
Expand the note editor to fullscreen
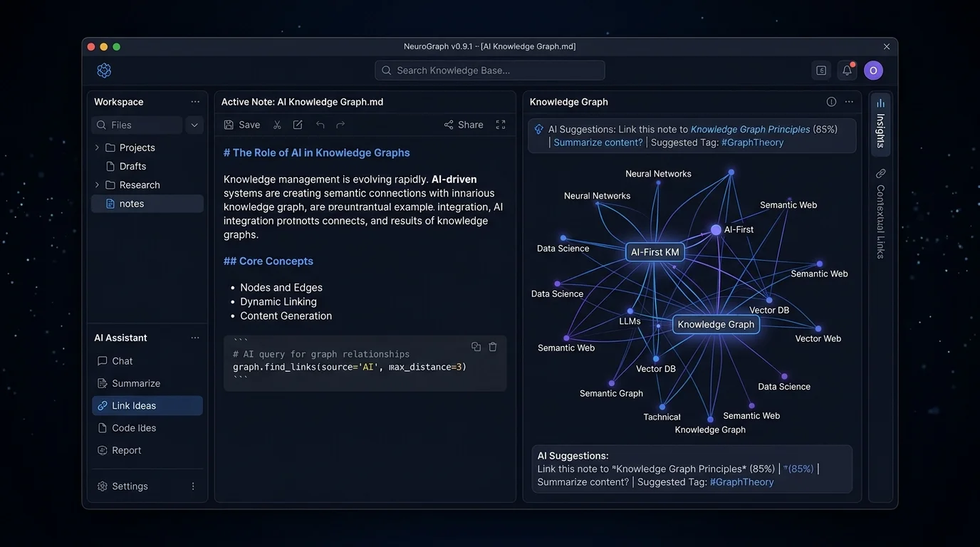click(501, 125)
